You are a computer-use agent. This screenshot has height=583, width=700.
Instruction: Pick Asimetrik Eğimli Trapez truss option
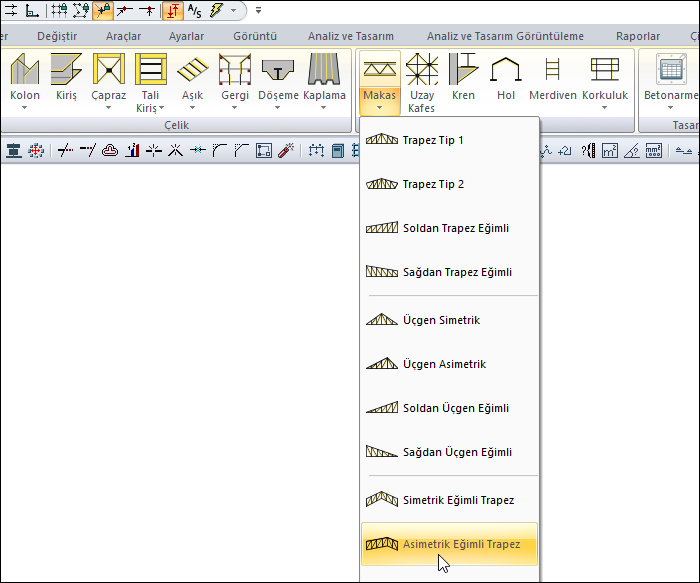(461, 544)
